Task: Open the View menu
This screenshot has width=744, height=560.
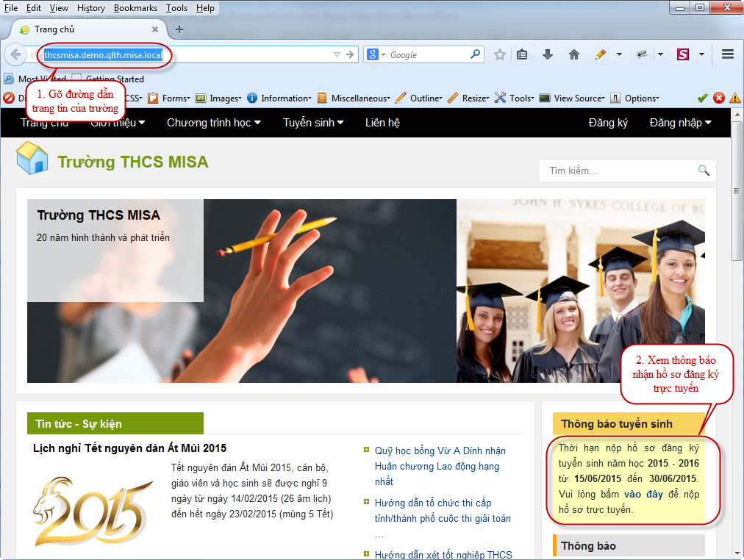Action: [59, 8]
